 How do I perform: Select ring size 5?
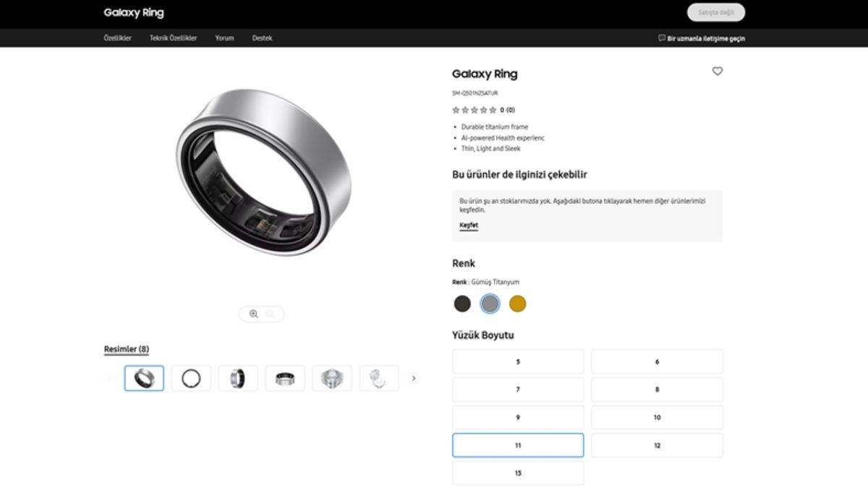click(517, 361)
